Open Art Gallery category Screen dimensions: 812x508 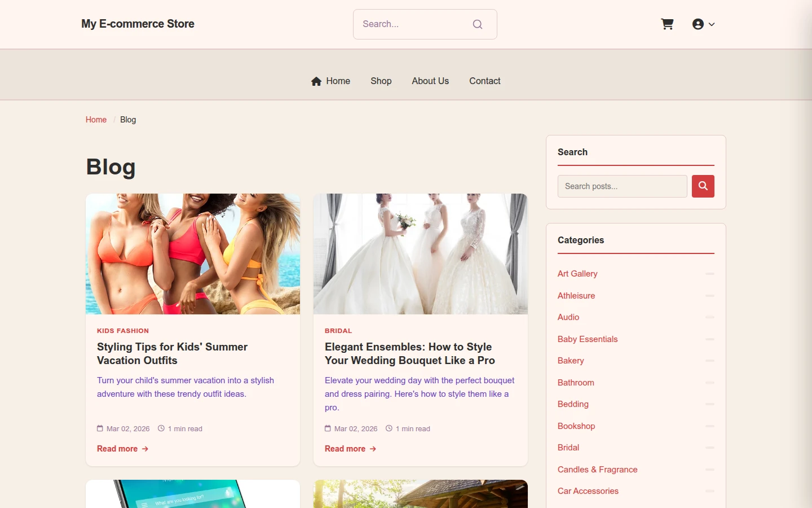pyautogui.click(x=577, y=274)
